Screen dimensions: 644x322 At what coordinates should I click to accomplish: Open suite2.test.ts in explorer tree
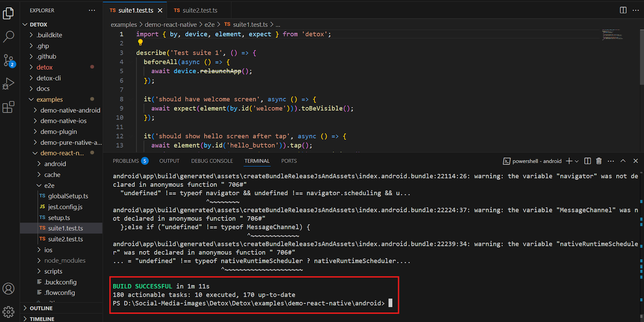[x=61, y=239]
